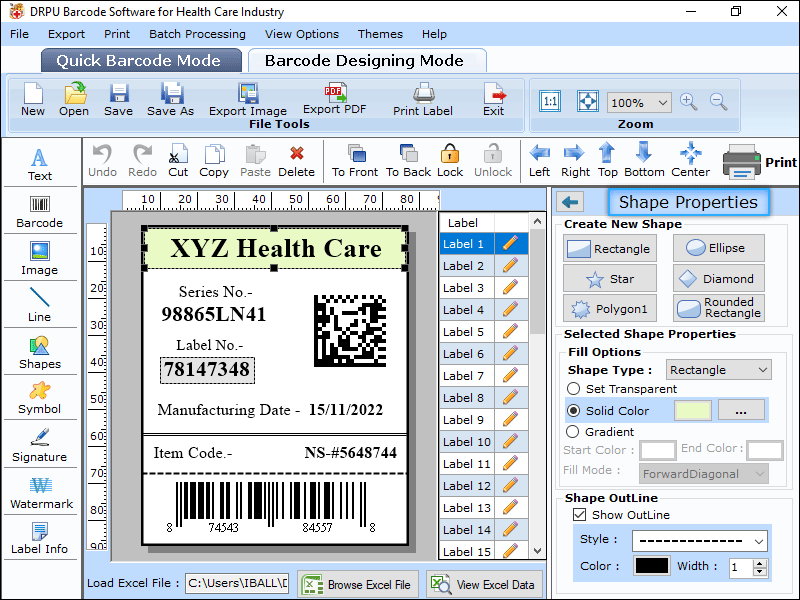This screenshot has width=800, height=600.
Task: Select Set Transparent radio button
Action: (x=573, y=389)
